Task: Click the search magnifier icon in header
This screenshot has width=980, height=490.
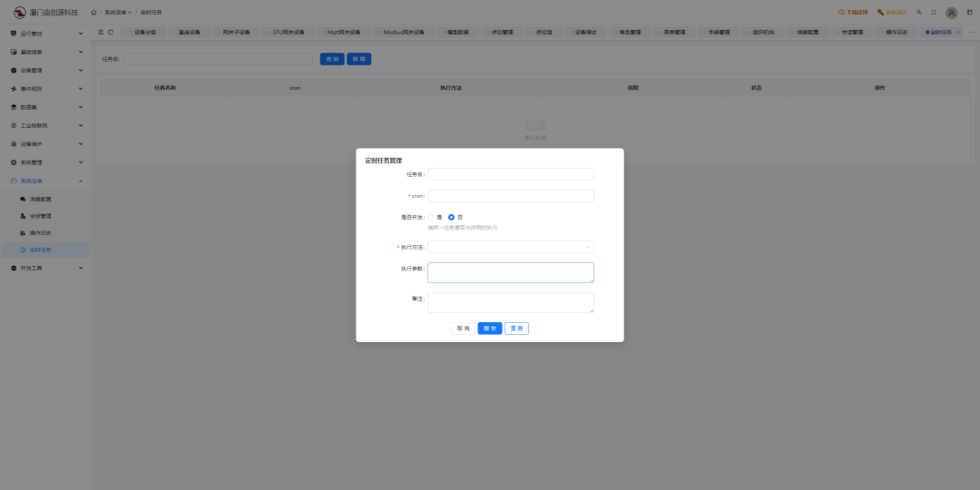Action: [x=919, y=13]
